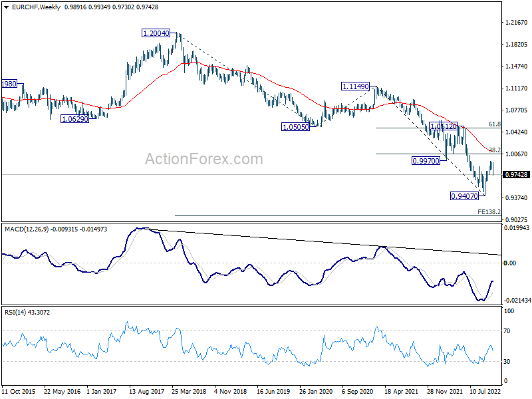This screenshot has width=532, height=399.
Task: Select the 16 Jun 2019 date label
Action: coord(273,391)
